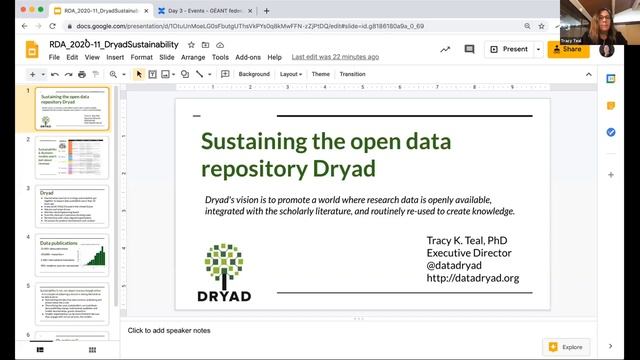Image resolution: width=640 pixels, height=360 pixels.
Task: Open the Explore button
Action: pyautogui.click(x=566, y=347)
